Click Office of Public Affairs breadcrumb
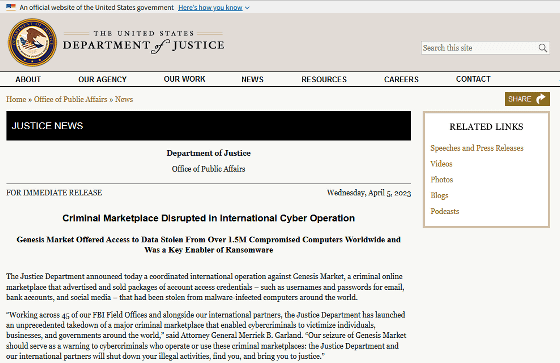This screenshot has width=560, height=363. click(x=70, y=99)
